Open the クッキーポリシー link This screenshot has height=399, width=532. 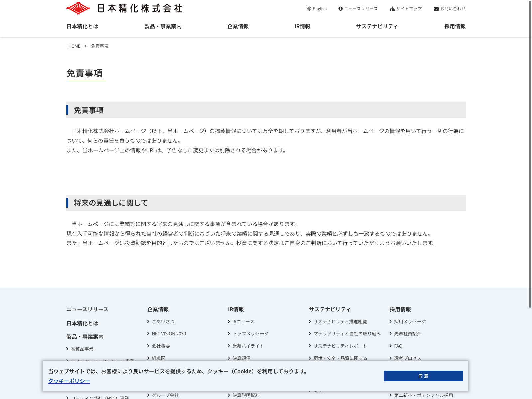69,381
